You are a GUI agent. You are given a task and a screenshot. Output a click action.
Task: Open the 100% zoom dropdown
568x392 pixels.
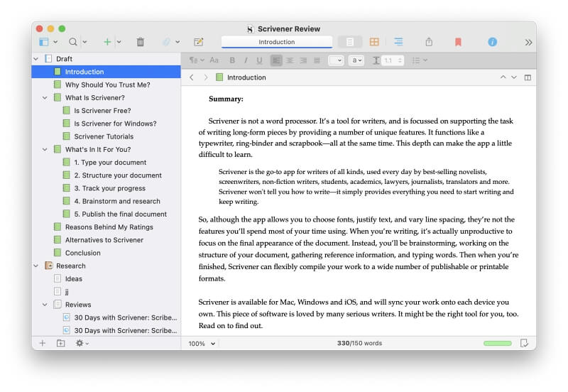point(202,344)
